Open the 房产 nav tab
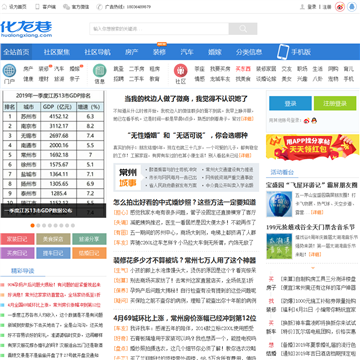Screen dimensions: 360x360 [x=132, y=52]
